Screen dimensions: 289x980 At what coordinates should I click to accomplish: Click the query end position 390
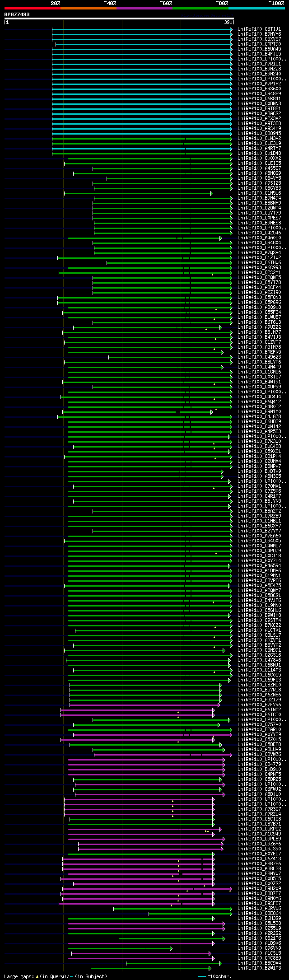pyautogui.click(x=228, y=22)
